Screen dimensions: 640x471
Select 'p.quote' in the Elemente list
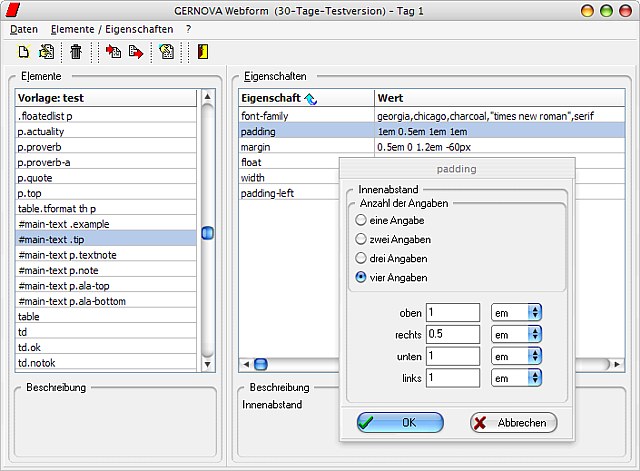[106, 178]
